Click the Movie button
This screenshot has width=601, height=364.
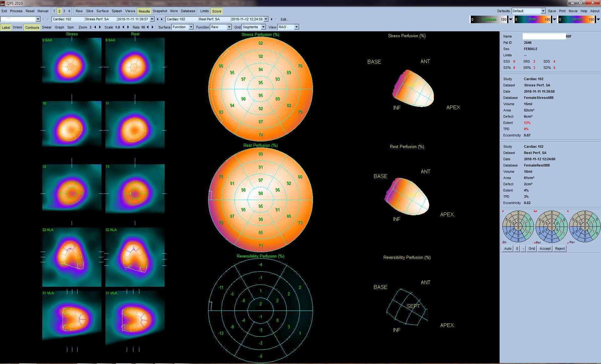(573, 11)
